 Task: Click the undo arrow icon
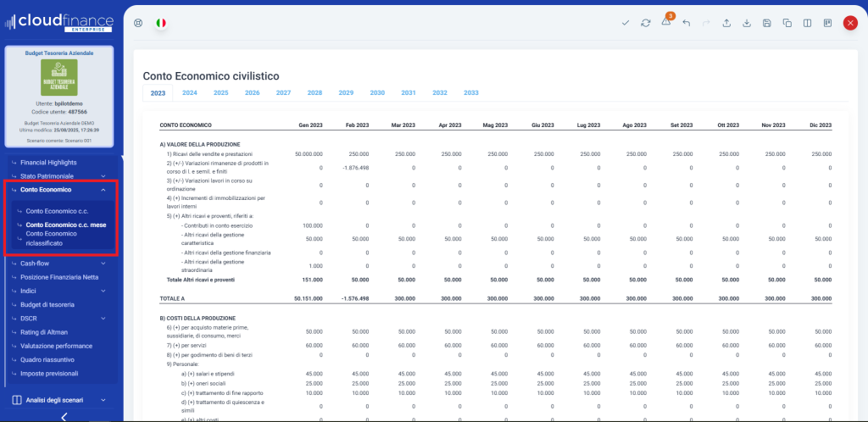click(x=687, y=23)
